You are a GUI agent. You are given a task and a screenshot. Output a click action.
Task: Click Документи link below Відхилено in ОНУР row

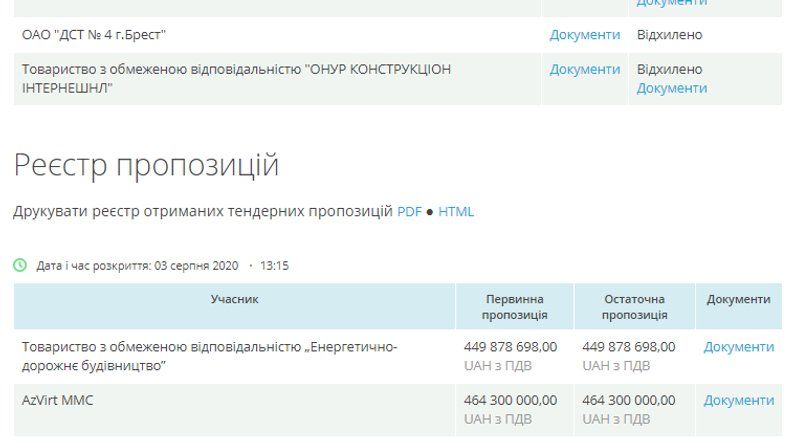pyautogui.click(x=671, y=88)
